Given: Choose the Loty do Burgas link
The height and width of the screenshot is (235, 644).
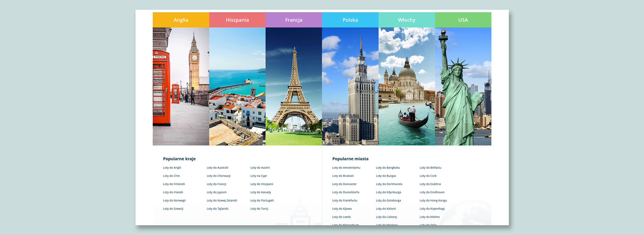Looking at the screenshot, I should tap(386, 176).
